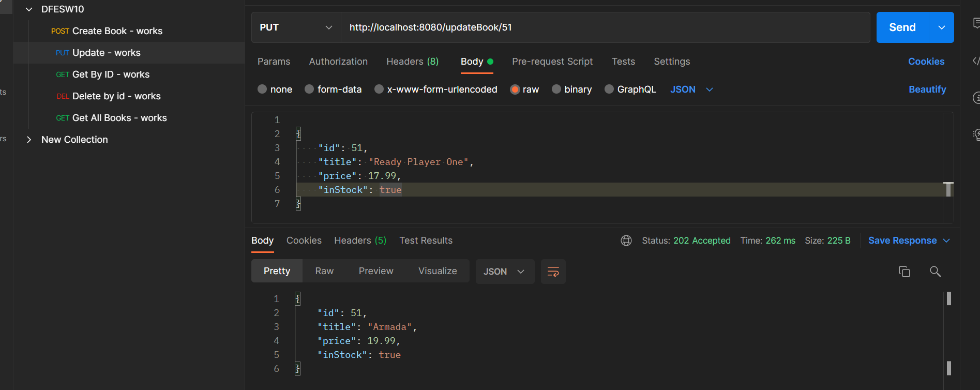Open the GET Get By ID - works request

[129, 74]
